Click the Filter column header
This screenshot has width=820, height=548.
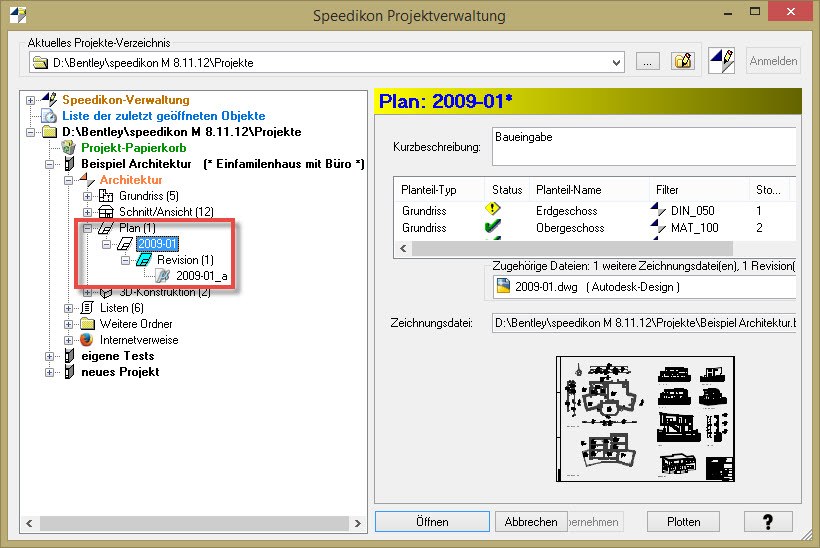click(x=699, y=190)
